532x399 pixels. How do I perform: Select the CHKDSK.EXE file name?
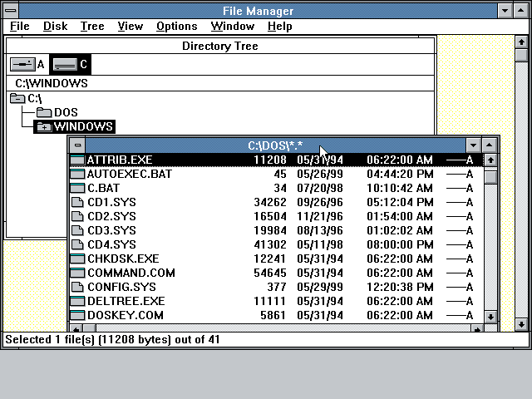pos(123,259)
